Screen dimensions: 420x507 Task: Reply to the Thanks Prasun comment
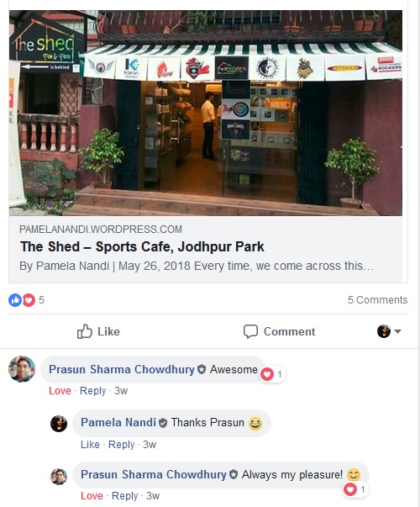click(x=121, y=444)
